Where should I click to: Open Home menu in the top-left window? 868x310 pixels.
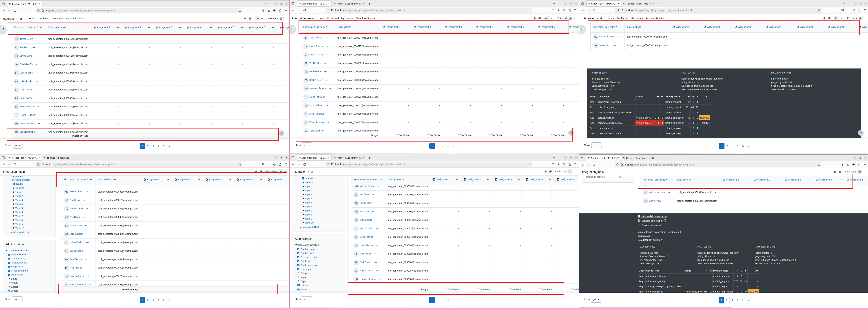pyautogui.click(x=32, y=19)
